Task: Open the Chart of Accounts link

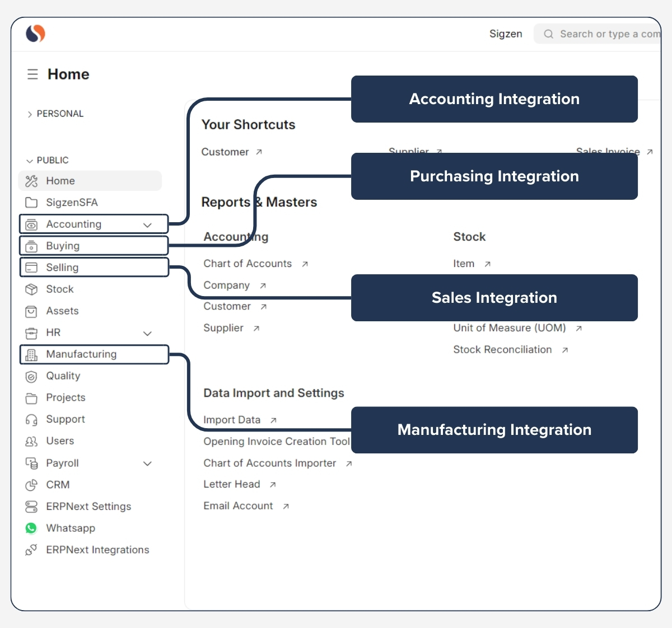Action: [248, 263]
